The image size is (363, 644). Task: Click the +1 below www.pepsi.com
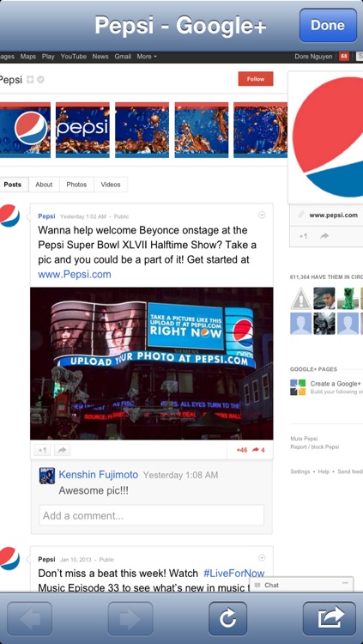tap(303, 236)
